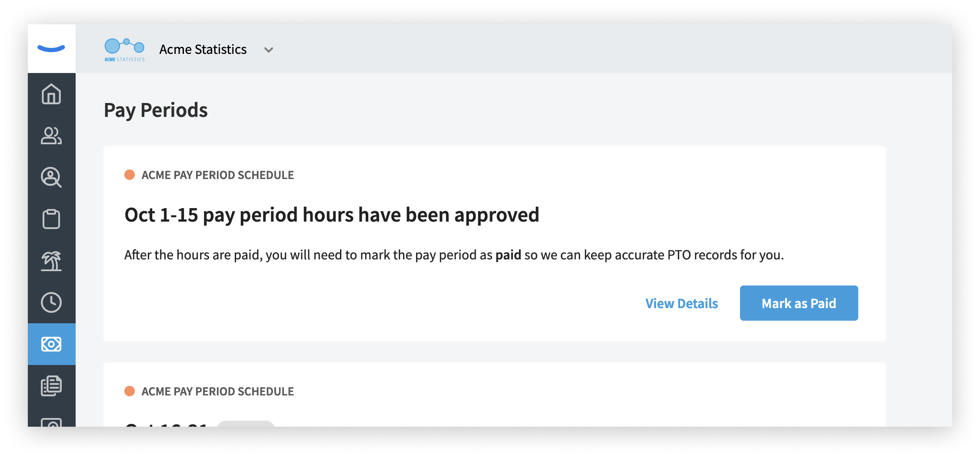980x458 pixels.
Task: Expand the Acme Statistics company chevron
Action: coord(269,50)
